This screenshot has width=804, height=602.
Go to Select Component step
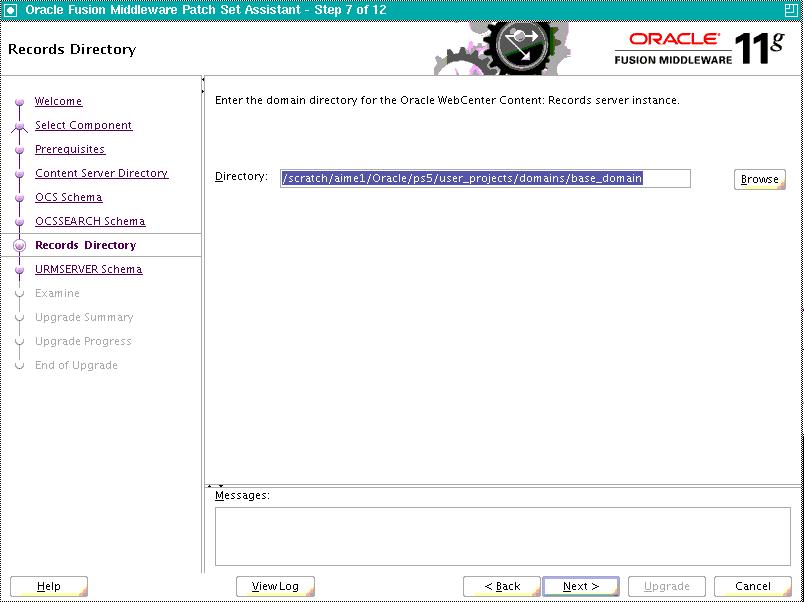click(x=84, y=125)
